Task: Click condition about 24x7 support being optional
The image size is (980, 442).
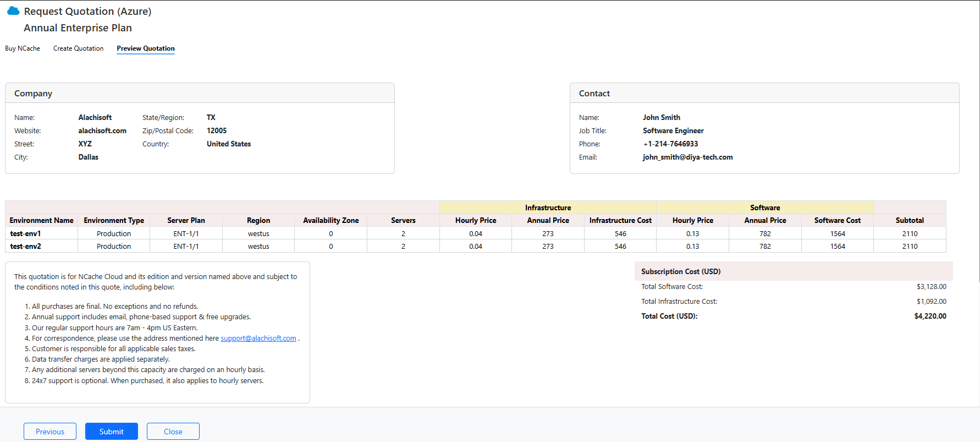Action: click(x=148, y=381)
